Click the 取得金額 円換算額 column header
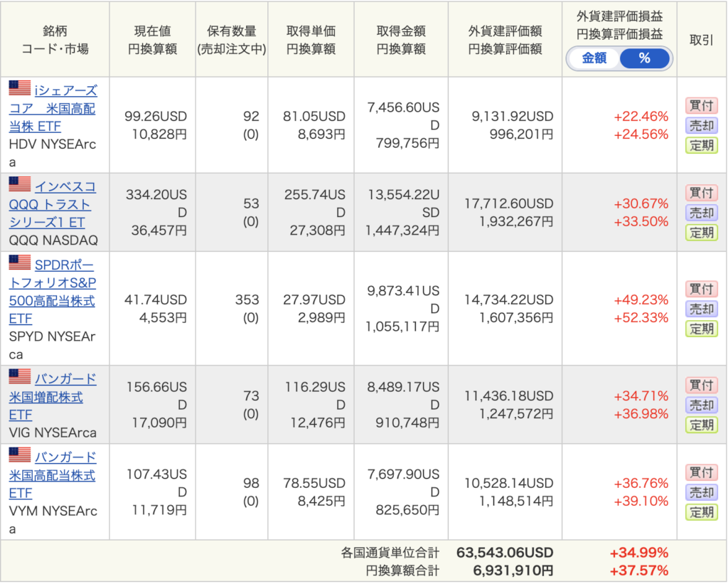This screenshot has height=584, width=728. tap(401, 40)
